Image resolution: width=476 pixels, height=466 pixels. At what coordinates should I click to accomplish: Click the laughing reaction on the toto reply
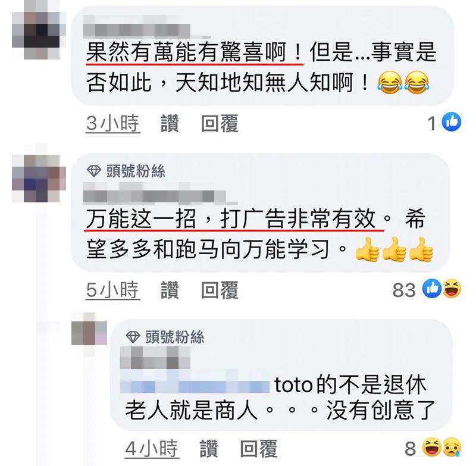tap(433, 447)
